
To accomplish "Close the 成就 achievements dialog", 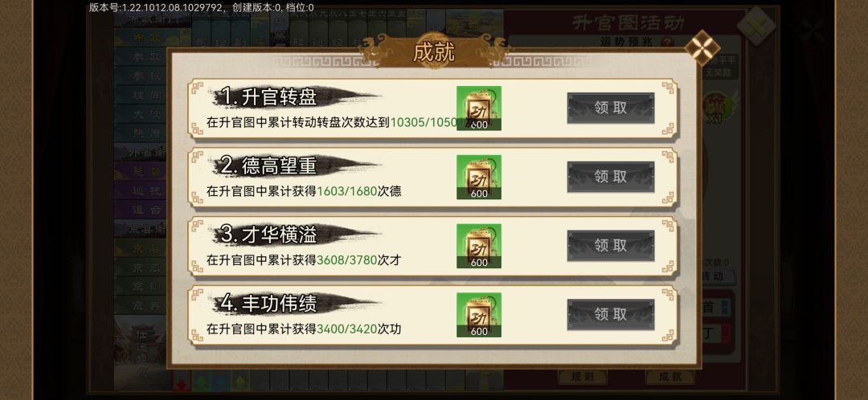I will point(702,48).
